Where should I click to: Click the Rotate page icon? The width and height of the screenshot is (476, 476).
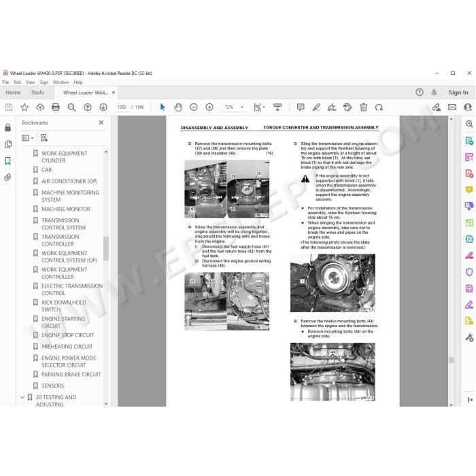point(379,107)
